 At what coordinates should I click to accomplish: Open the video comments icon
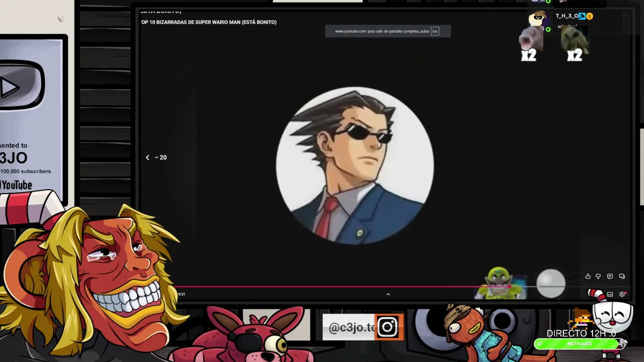pos(610,276)
